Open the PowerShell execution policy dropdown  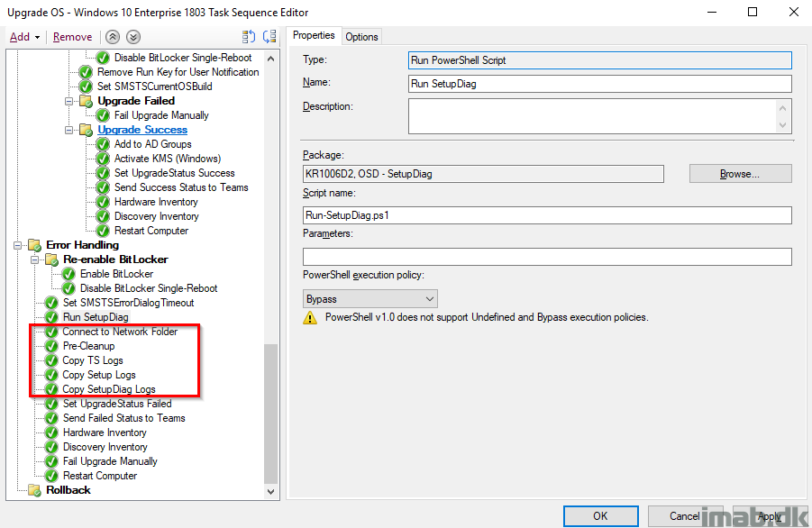370,299
